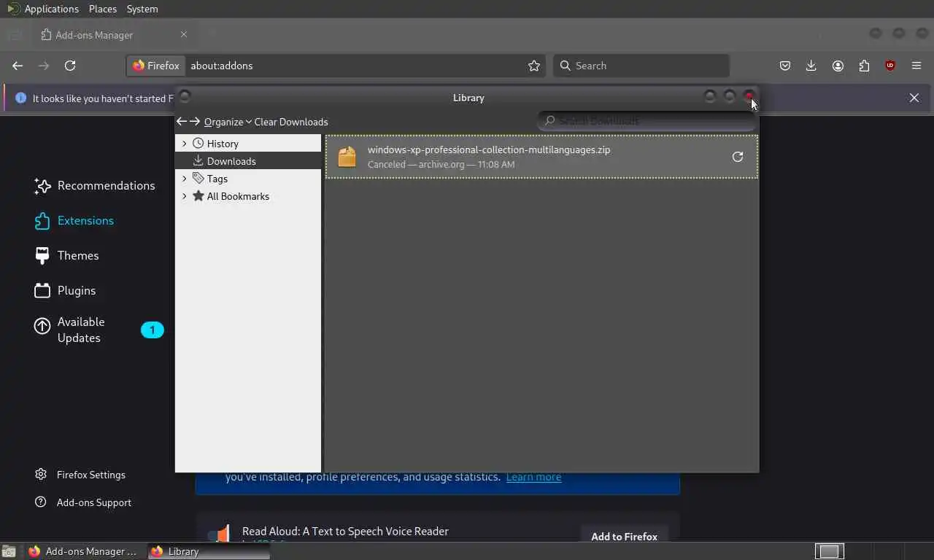Open the Themes category
Viewport: 934px width, 560px height.
[x=67, y=255]
